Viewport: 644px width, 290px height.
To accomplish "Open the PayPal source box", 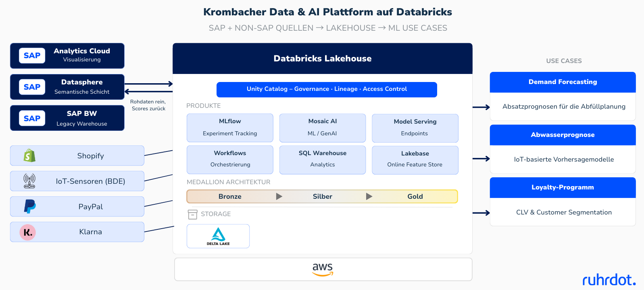I will [77, 206].
